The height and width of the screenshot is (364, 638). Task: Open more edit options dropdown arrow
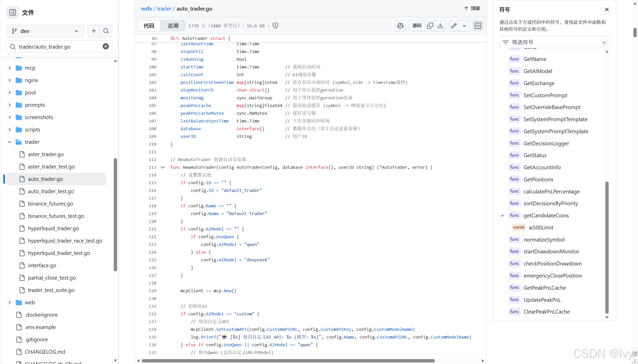[464, 26]
